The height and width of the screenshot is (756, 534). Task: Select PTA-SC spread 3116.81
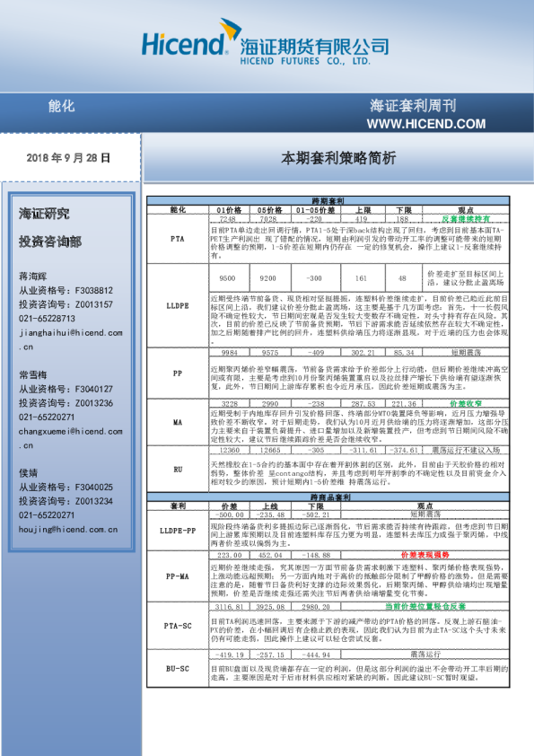tap(230, 607)
